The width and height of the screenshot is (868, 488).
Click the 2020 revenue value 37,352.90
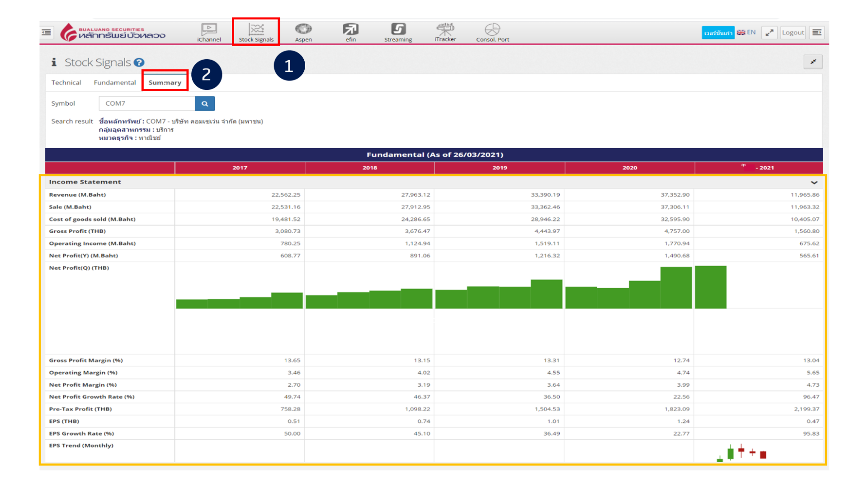(x=675, y=195)
